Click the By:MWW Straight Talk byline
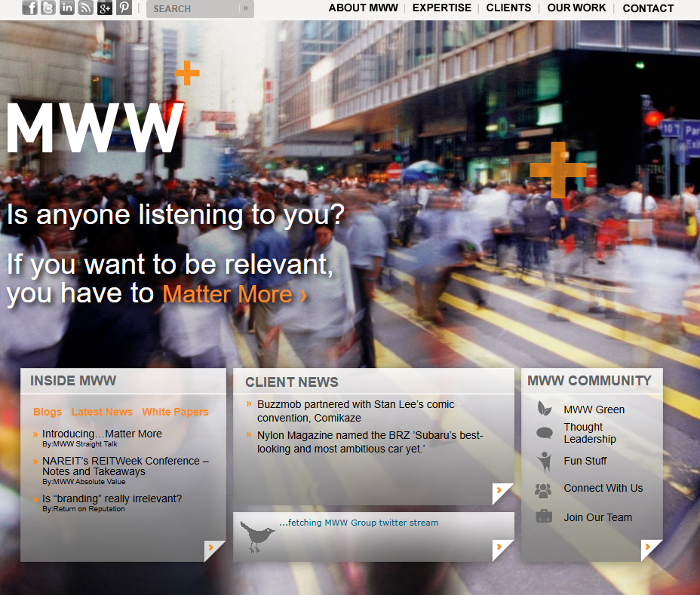 (x=79, y=444)
